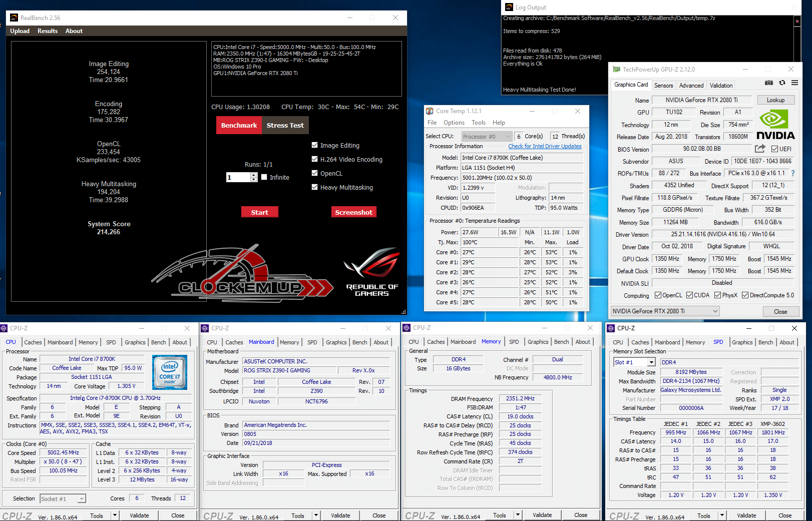Viewport: 812px width, 521px height.
Task: Click the Intel Core i7 badge in CPU-Z
Action: [x=170, y=372]
